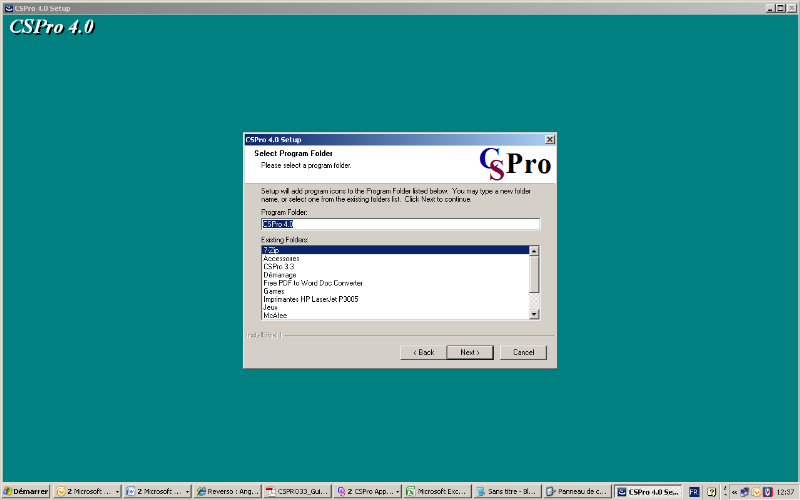Click the outer setup window title bar icon
Image resolution: width=800 pixels, height=500 pixels.
8,8
